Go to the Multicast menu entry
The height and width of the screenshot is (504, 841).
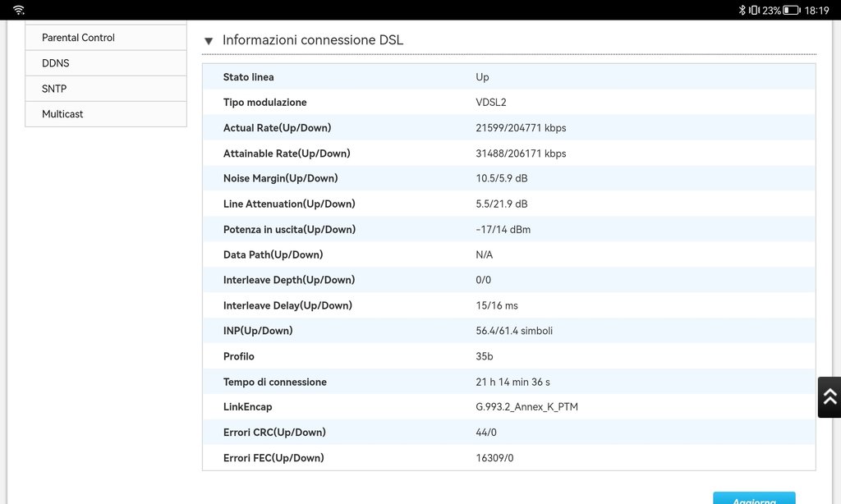point(62,114)
